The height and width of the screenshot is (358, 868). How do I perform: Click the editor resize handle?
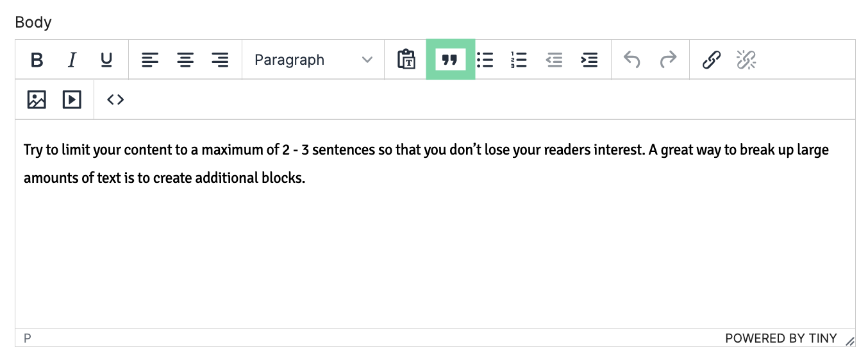(849, 341)
